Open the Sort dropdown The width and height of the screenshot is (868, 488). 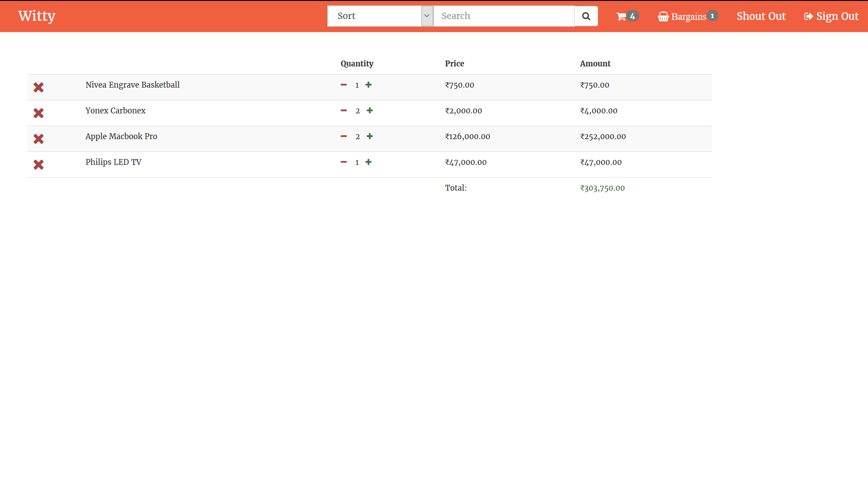coord(374,16)
